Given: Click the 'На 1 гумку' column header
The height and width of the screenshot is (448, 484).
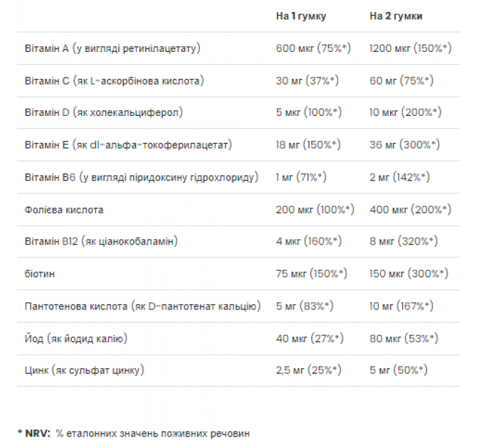Looking at the screenshot, I should point(301,16).
